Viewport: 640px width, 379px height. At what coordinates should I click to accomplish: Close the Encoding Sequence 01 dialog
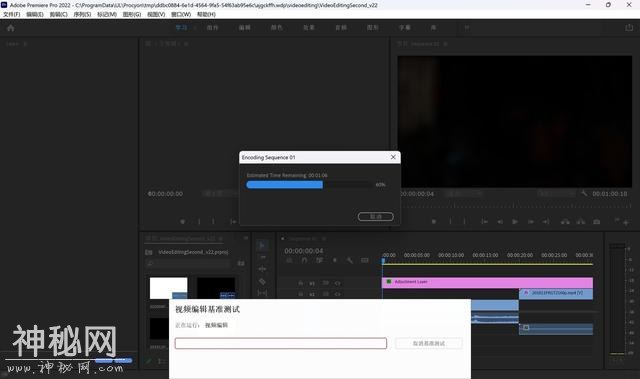(x=393, y=157)
